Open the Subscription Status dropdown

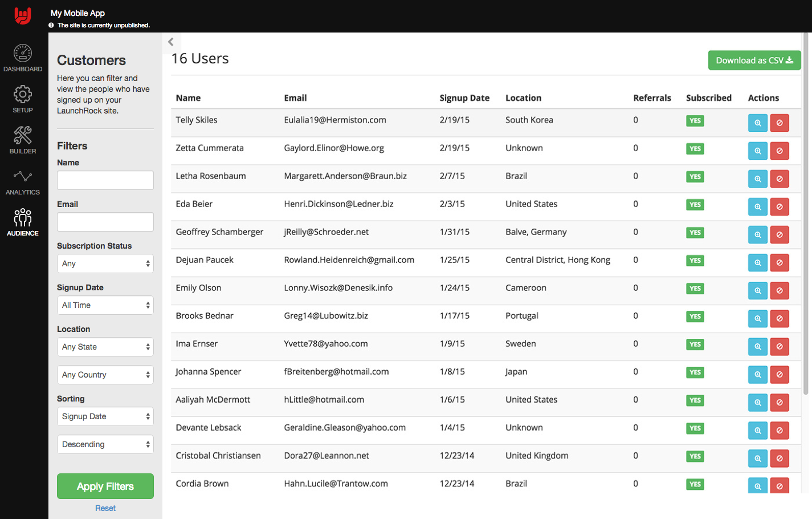[x=105, y=263]
